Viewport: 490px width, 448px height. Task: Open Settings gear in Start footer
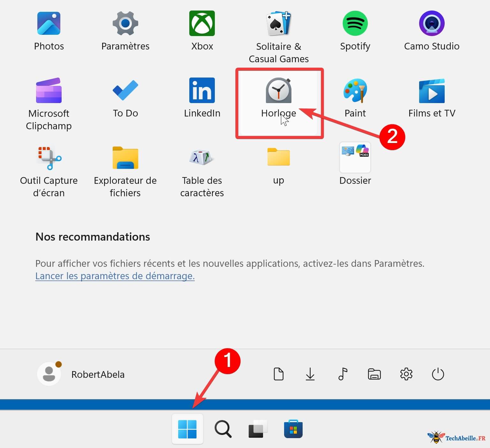coord(406,374)
